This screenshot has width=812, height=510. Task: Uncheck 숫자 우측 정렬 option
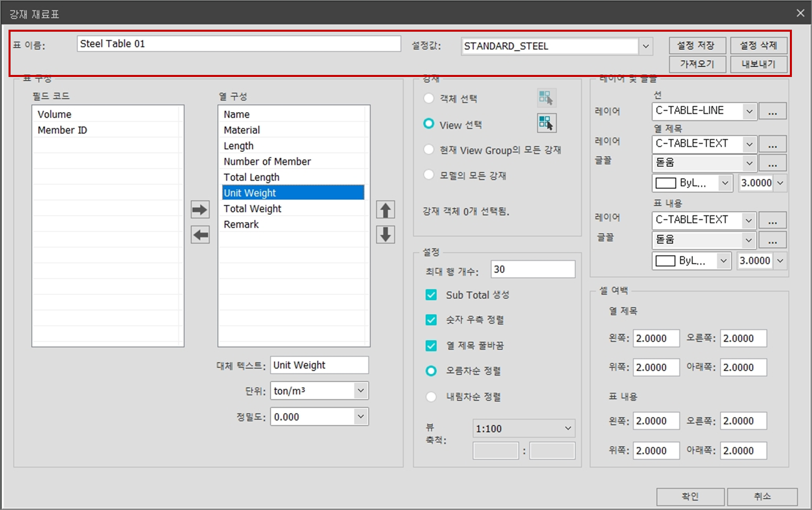tap(431, 320)
